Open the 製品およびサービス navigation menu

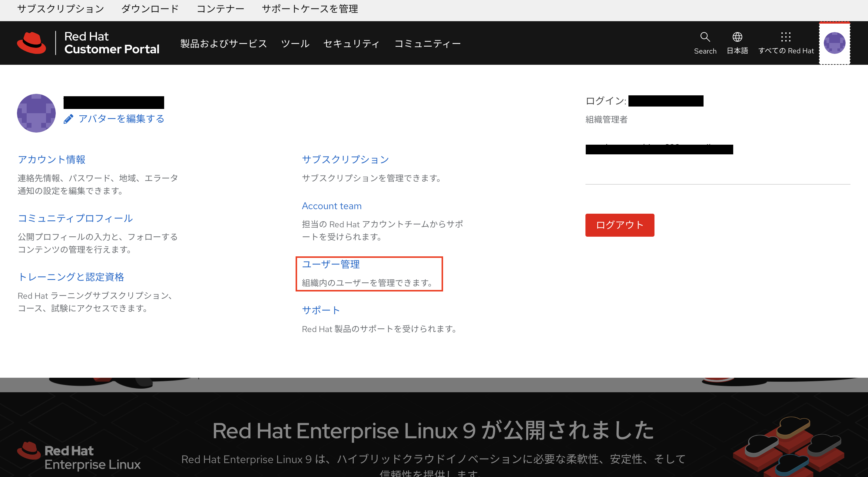tap(224, 43)
